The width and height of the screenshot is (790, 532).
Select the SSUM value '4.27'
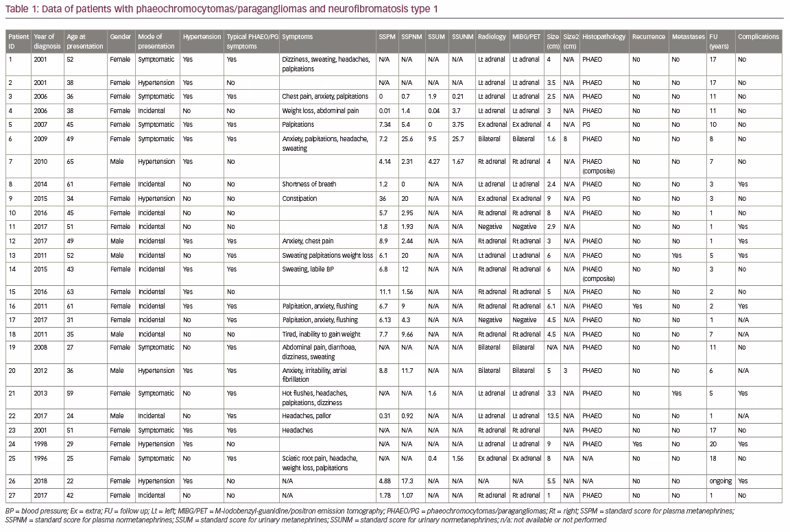pos(434,162)
